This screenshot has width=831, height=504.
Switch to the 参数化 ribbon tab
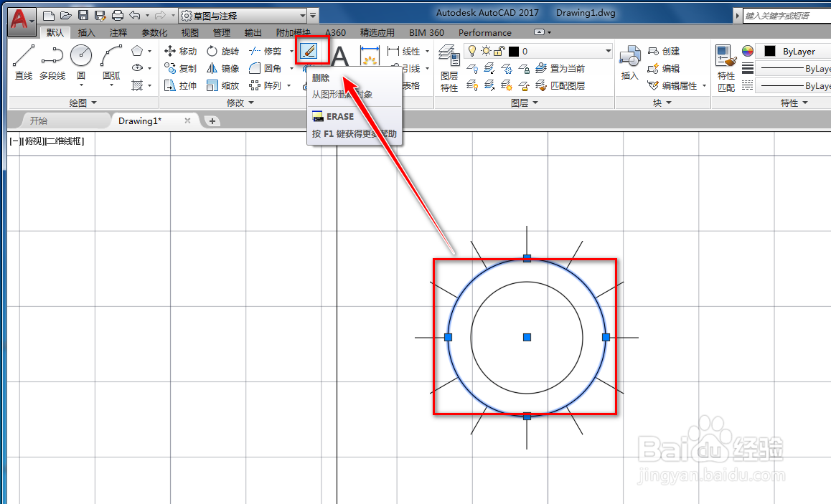(x=154, y=32)
